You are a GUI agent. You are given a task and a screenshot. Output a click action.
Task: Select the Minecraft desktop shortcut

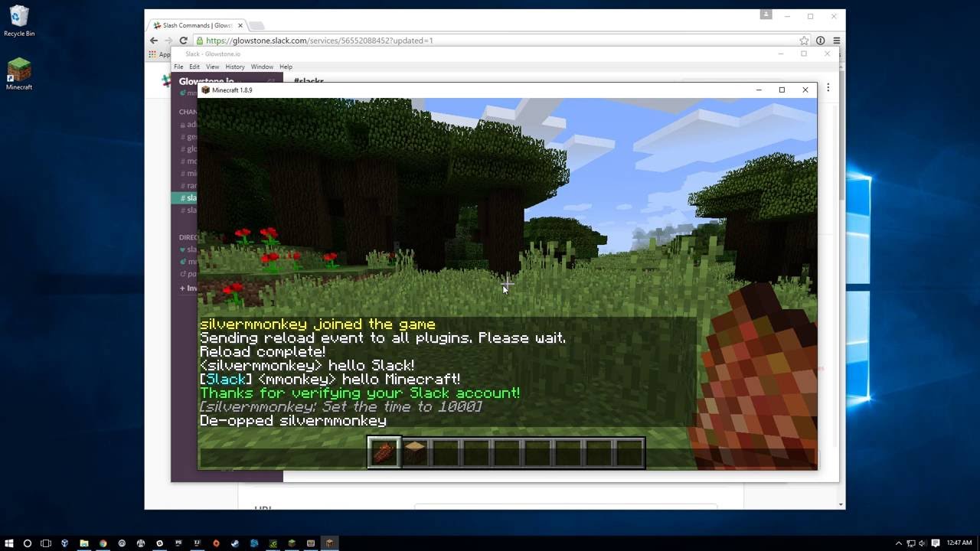(19, 74)
